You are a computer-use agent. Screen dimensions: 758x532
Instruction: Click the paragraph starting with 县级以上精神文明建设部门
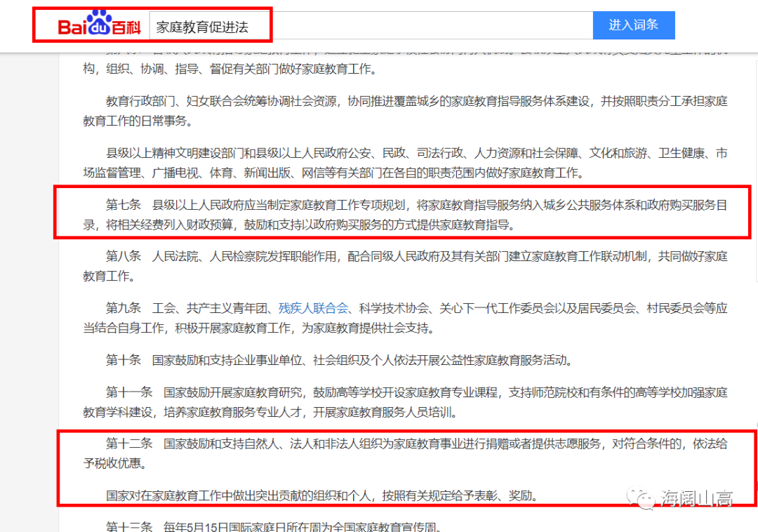405,163
